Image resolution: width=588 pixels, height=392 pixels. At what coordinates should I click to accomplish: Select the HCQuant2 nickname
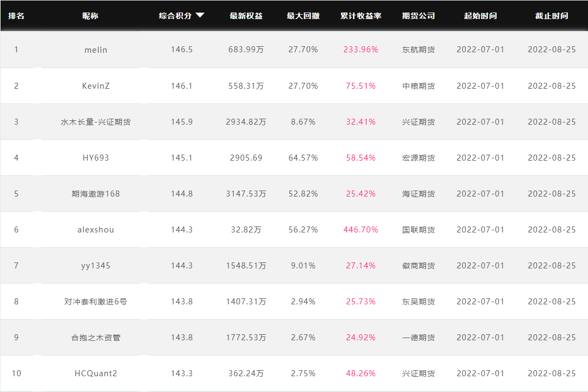click(x=96, y=373)
